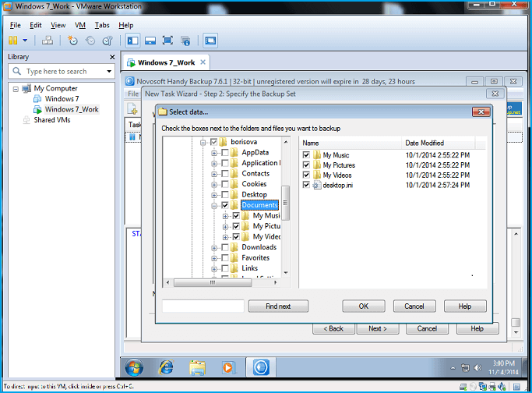Click the Find next button

point(278,306)
